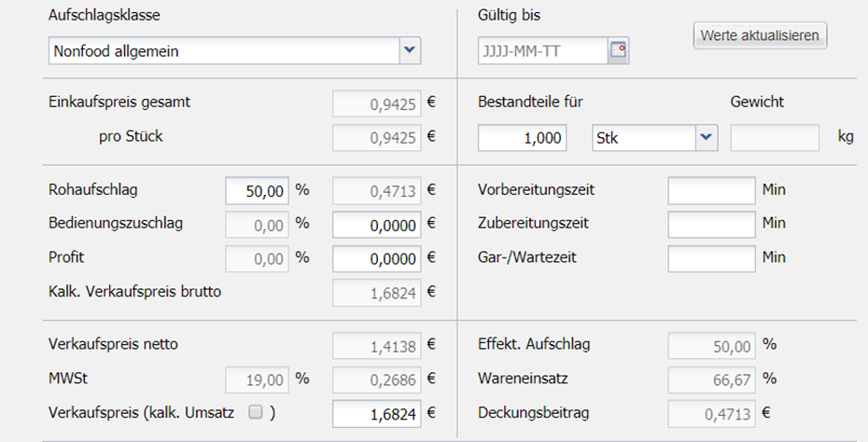Click the Bedienungszuschlag percent field
Viewport: 868px width, 442px height.
[257, 224]
